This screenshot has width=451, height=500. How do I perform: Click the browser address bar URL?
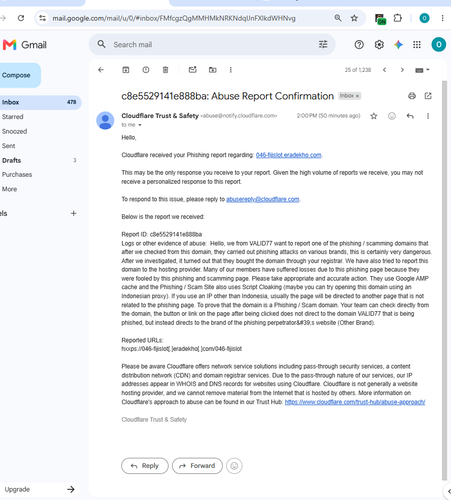174,18
